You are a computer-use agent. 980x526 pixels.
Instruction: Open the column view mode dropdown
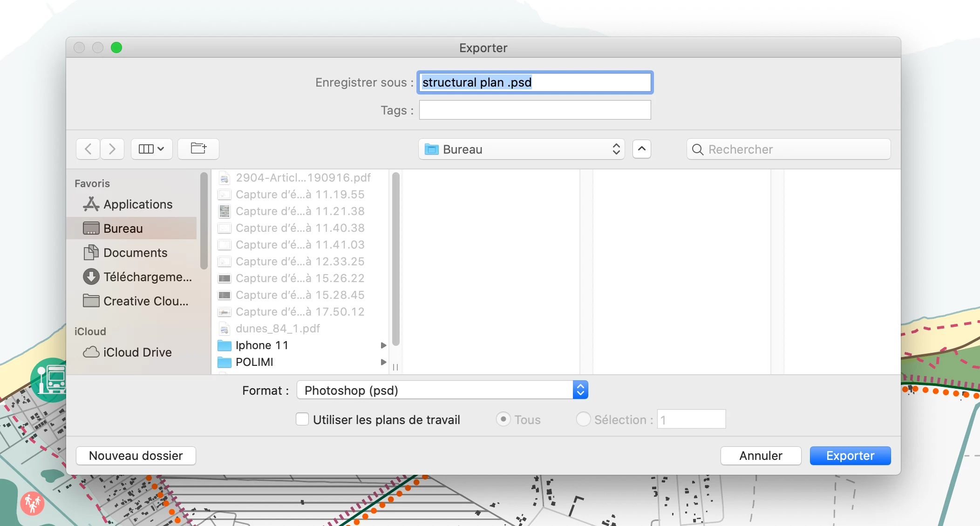[x=151, y=149]
